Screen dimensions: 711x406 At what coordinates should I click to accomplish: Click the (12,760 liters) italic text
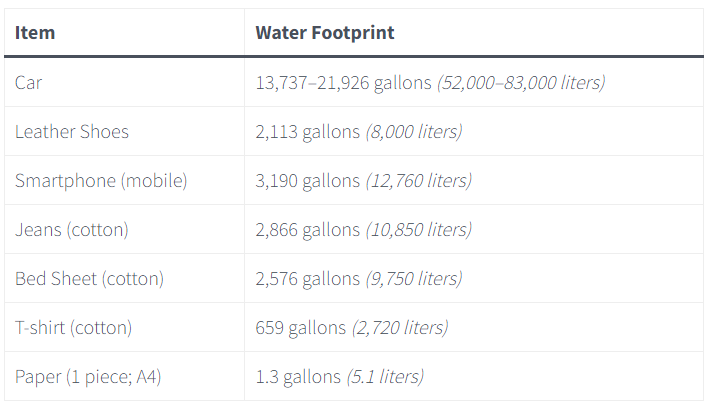[419, 181]
